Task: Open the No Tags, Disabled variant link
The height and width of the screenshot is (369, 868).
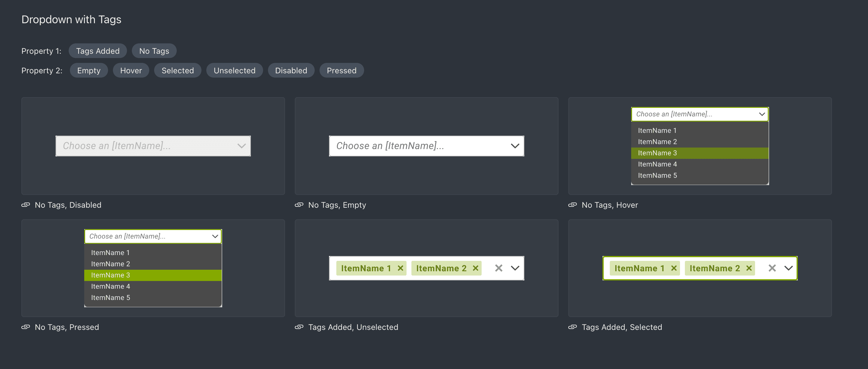Action: coord(68,205)
